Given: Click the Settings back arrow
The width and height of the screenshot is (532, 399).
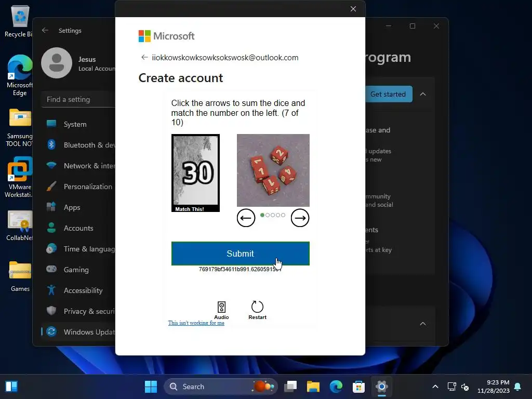Looking at the screenshot, I should pyautogui.click(x=45, y=30).
